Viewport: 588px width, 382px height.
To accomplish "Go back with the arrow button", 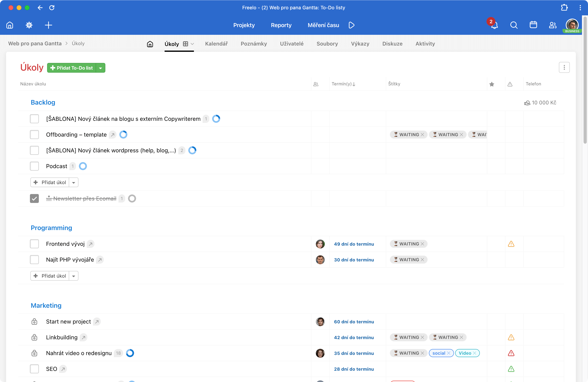I will (40, 8).
